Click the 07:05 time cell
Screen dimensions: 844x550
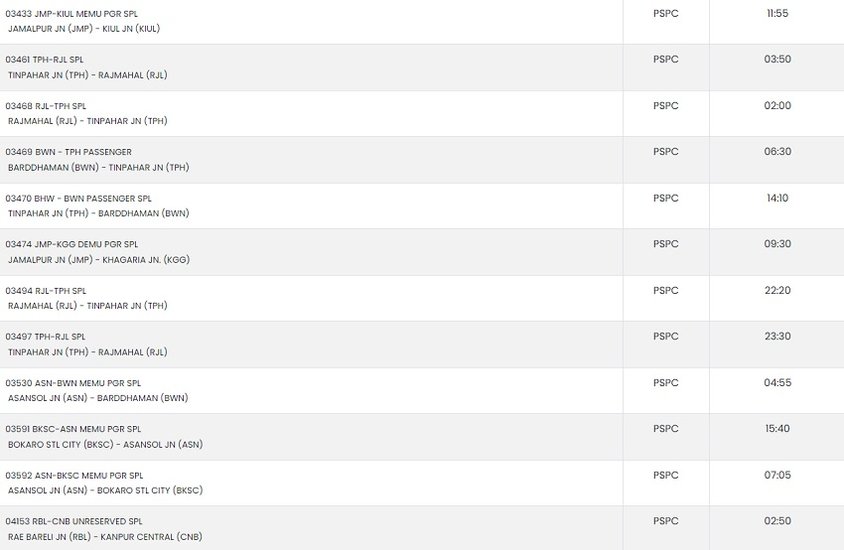(x=777, y=475)
